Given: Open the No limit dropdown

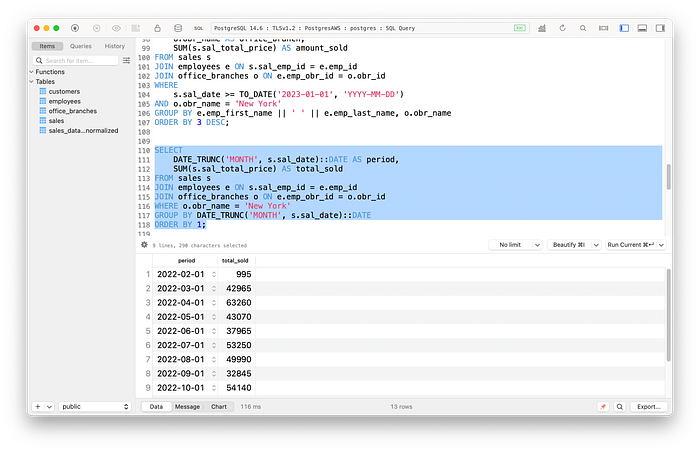Looking at the screenshot, I should (x=516, y=245).
